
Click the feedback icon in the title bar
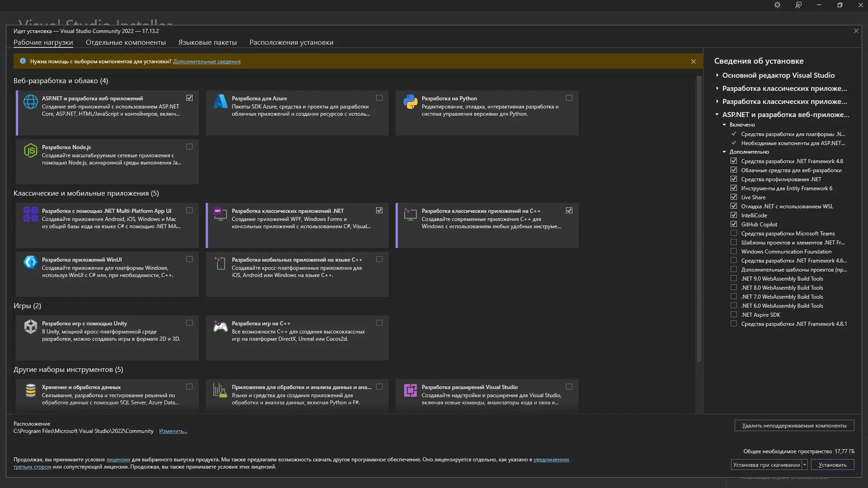click(x=798, y=5)
